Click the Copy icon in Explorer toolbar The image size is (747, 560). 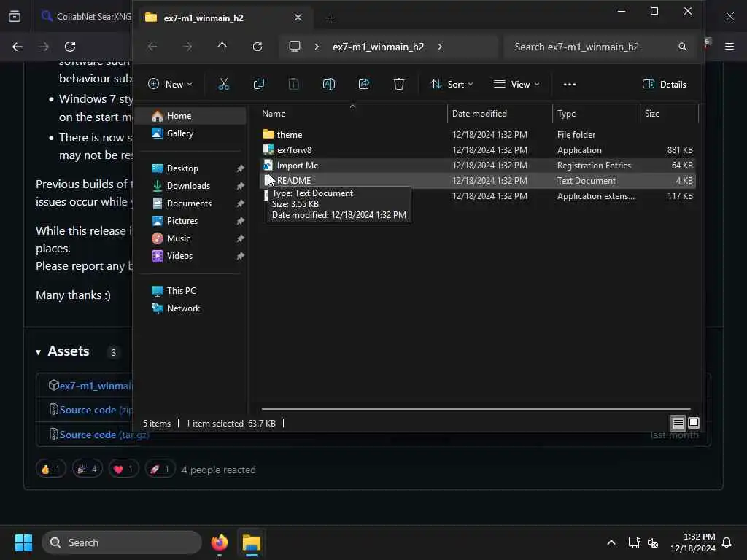(x=259, y=85)
